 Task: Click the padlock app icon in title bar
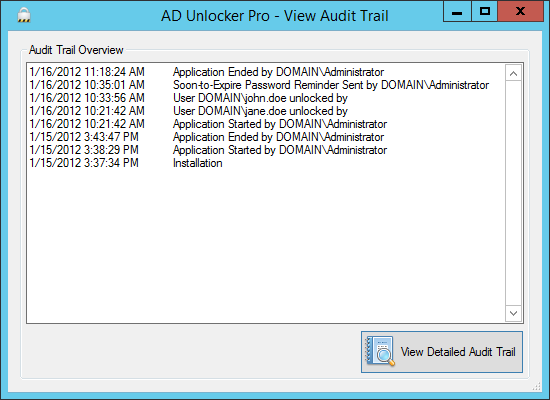pyautogui.click(x=24, y=15)
